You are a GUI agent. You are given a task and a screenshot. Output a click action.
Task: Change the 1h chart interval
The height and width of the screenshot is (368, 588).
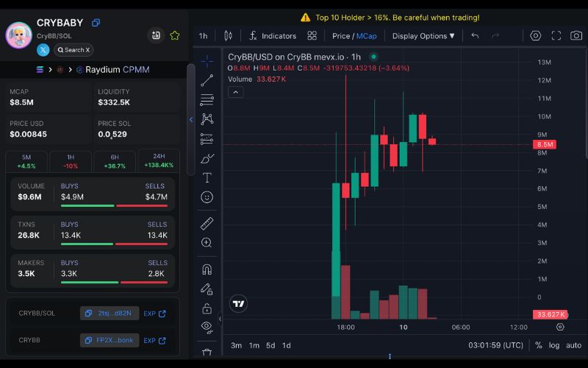(204, 36)
